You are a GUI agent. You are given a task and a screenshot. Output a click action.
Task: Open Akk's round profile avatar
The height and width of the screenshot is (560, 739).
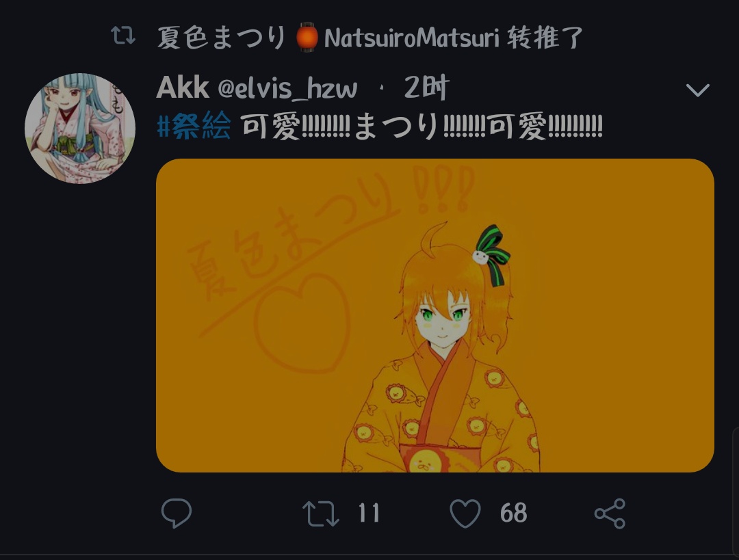(x=80, y=128)
